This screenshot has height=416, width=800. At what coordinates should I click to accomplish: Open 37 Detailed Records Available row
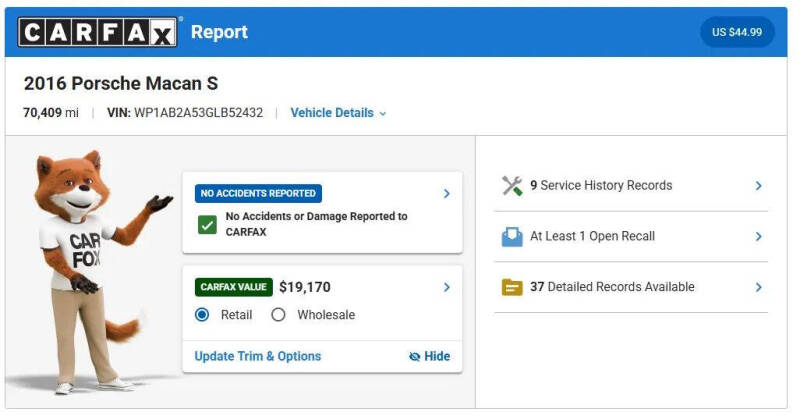pos(631,287)
